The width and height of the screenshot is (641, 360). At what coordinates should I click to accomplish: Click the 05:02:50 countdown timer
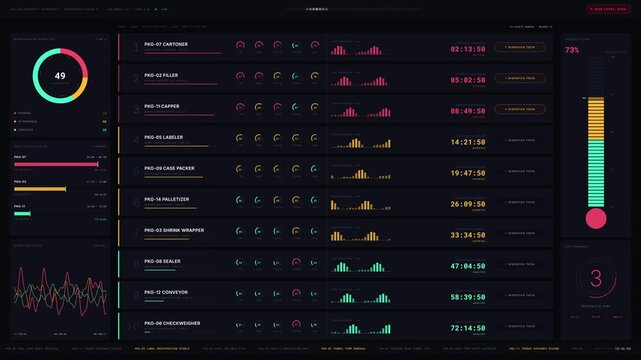(x=468, y=80)
